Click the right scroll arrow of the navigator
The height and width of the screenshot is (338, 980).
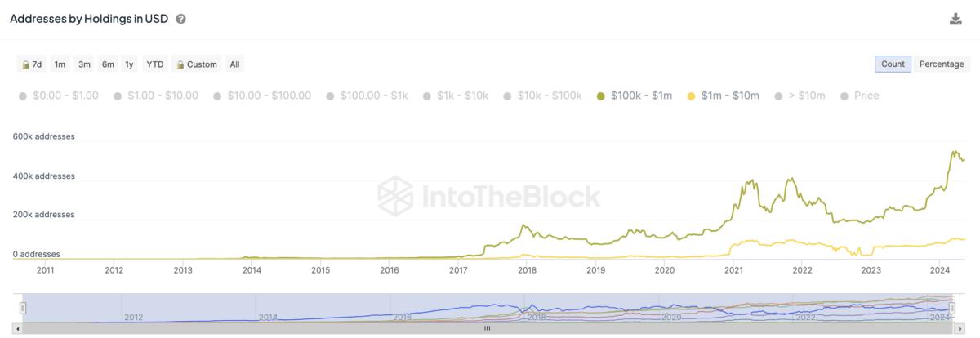coord(960,328)
